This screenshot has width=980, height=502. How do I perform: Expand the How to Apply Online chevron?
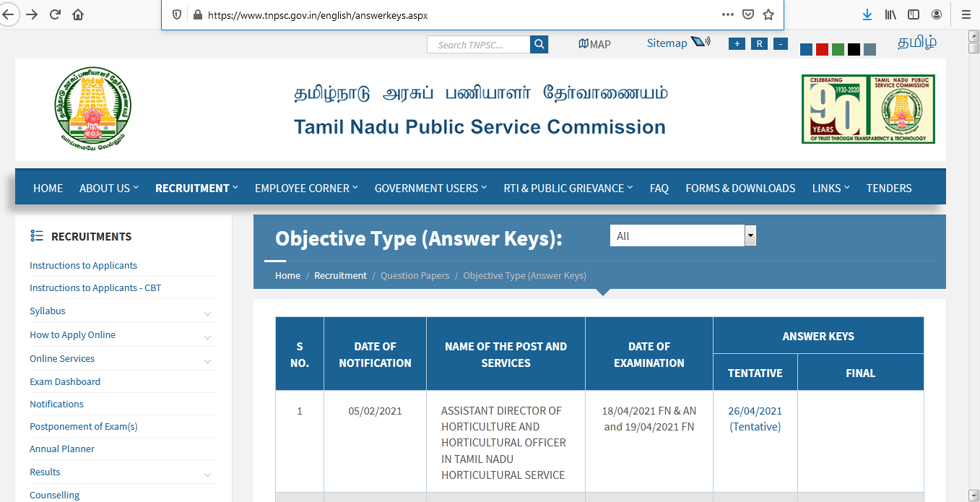[x=207, y=337]
